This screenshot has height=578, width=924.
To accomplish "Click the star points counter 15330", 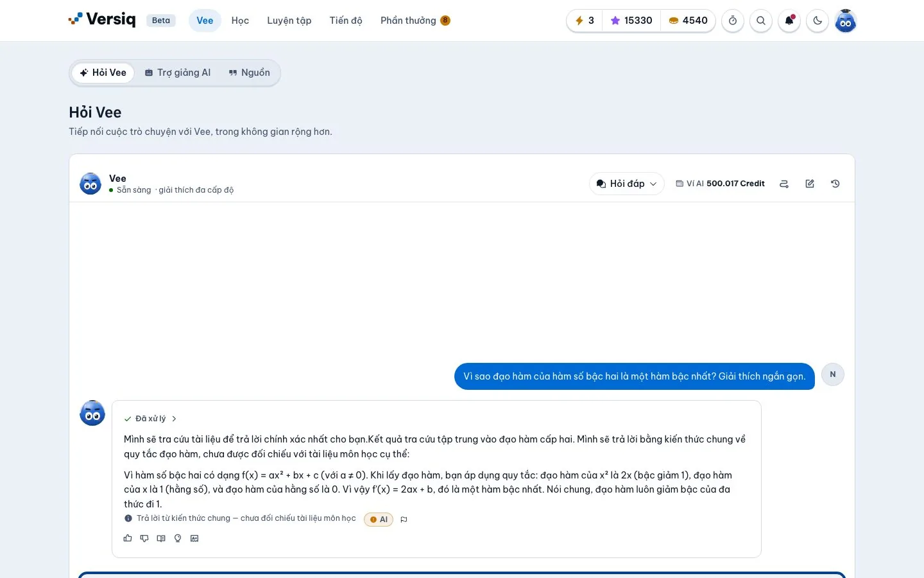I will 631,21.
